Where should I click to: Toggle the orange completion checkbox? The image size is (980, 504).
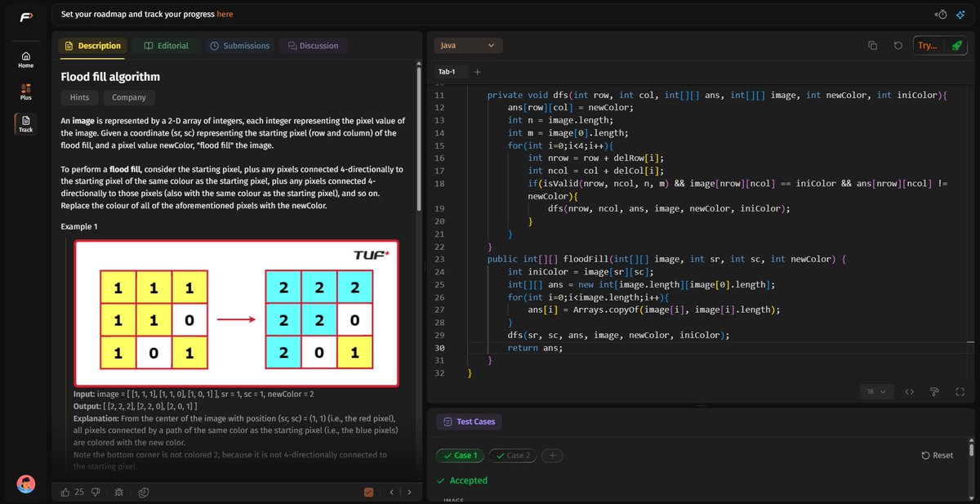pyautogui.click(x=369, y=492)
